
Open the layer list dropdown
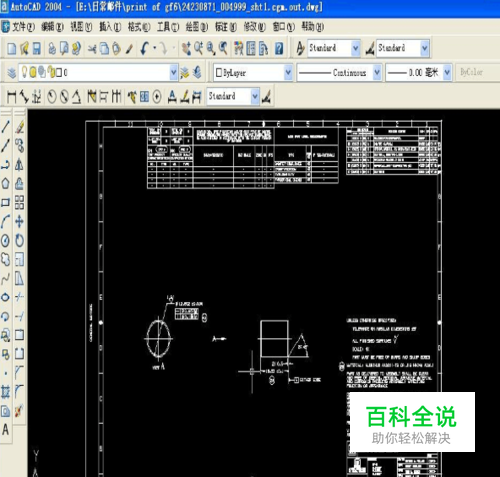coord(173,72)
